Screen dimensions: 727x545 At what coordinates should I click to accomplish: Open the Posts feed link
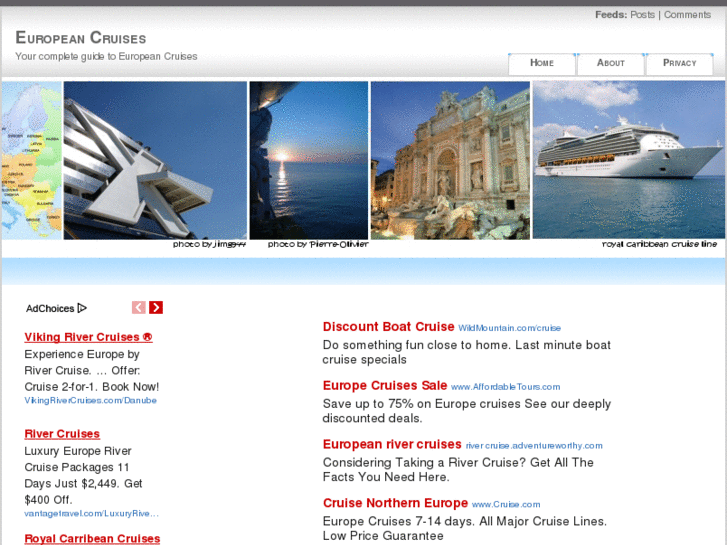point(642,15)
